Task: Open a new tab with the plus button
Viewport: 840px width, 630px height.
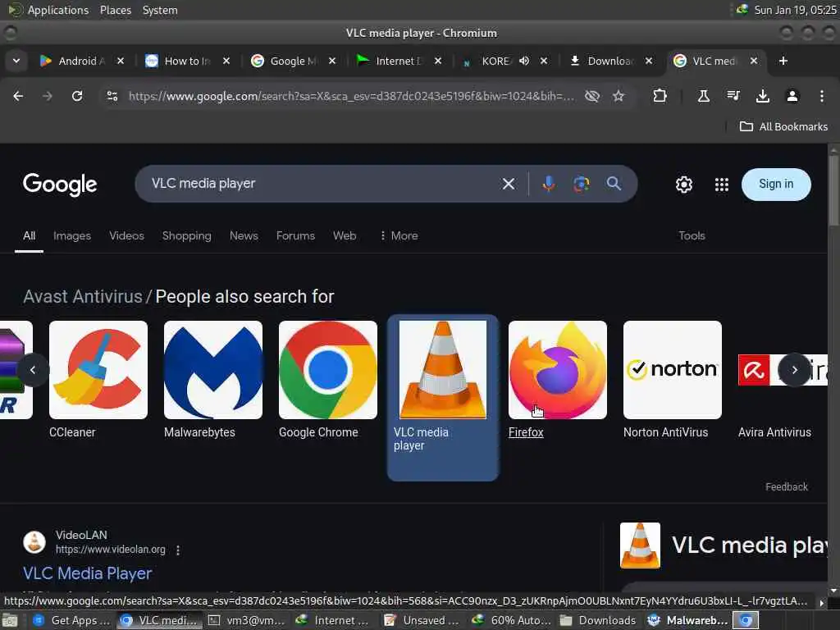Action: [783, 61]
